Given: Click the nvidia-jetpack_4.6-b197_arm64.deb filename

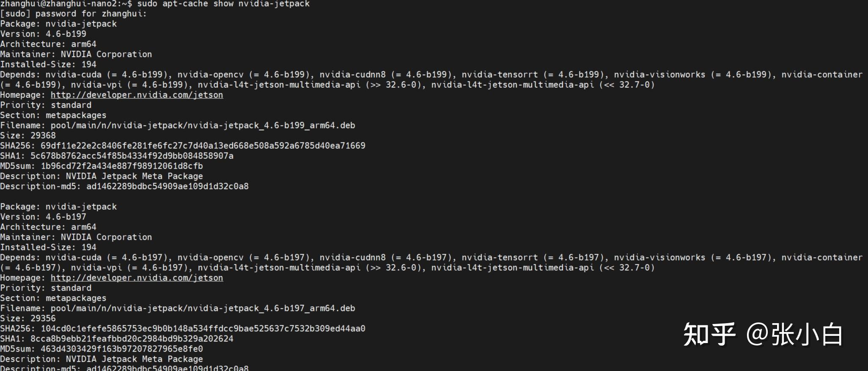Looking at the screenshot, I should [271, 308].
